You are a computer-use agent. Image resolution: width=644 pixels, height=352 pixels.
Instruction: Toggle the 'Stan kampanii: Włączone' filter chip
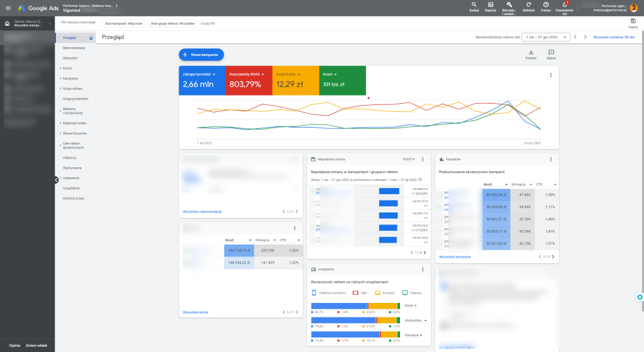(x=123, y=23)
